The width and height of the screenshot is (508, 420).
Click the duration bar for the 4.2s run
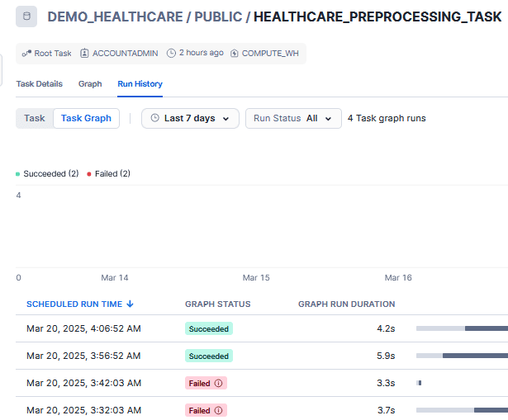[462, 328]
